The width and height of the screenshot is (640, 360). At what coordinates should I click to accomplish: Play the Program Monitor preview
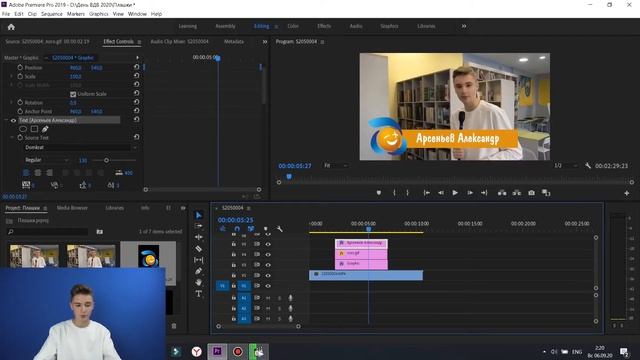click(x=455, y=193)
